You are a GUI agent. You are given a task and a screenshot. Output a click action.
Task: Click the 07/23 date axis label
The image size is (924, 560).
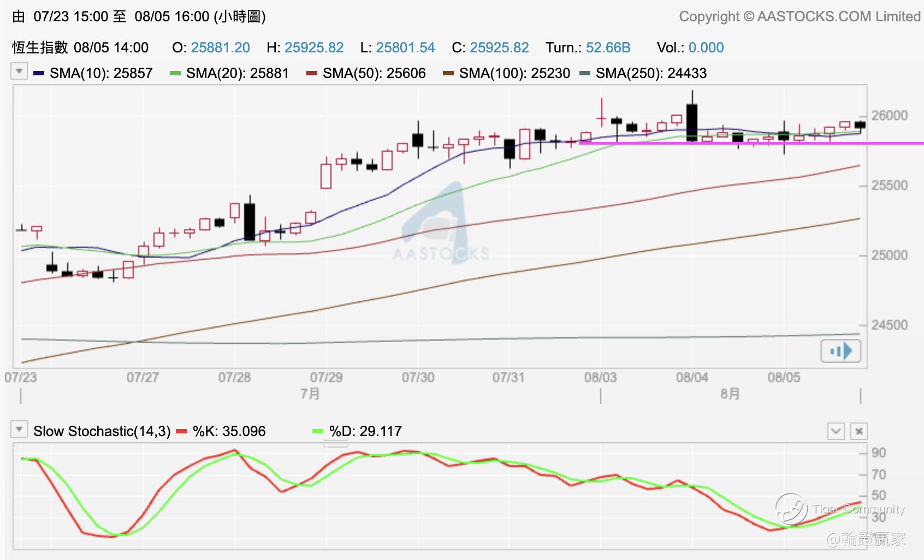21,377
